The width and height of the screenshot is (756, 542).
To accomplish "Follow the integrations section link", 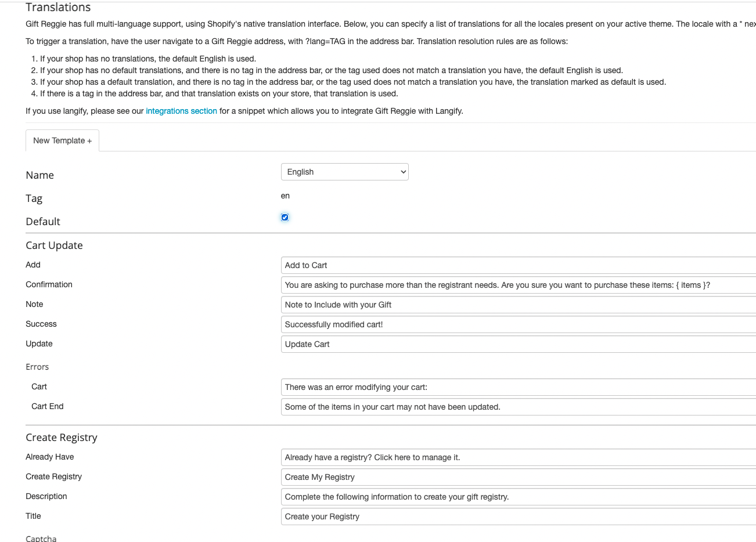I will [x=181, y=111].
